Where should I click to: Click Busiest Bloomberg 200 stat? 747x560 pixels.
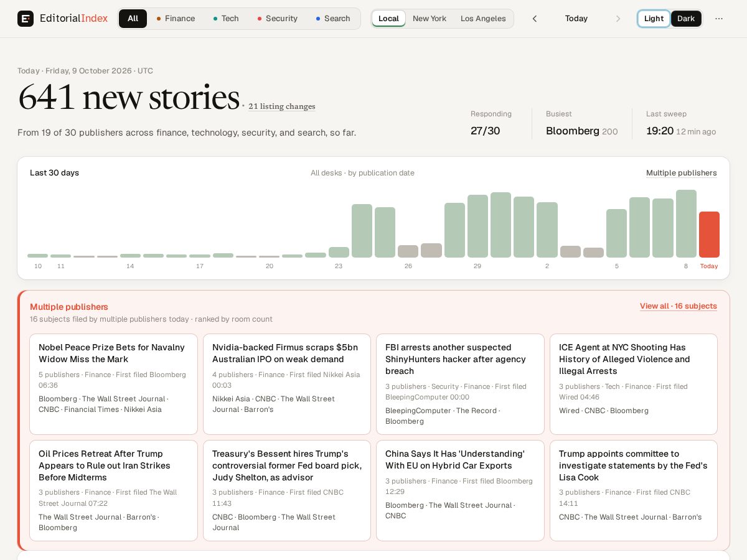click(582, 124)
